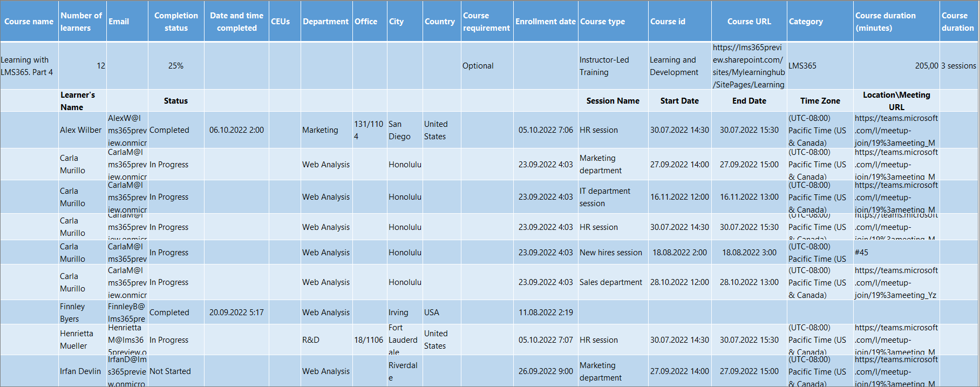Select the Course URL column header
980x387 pixels.
749,22
